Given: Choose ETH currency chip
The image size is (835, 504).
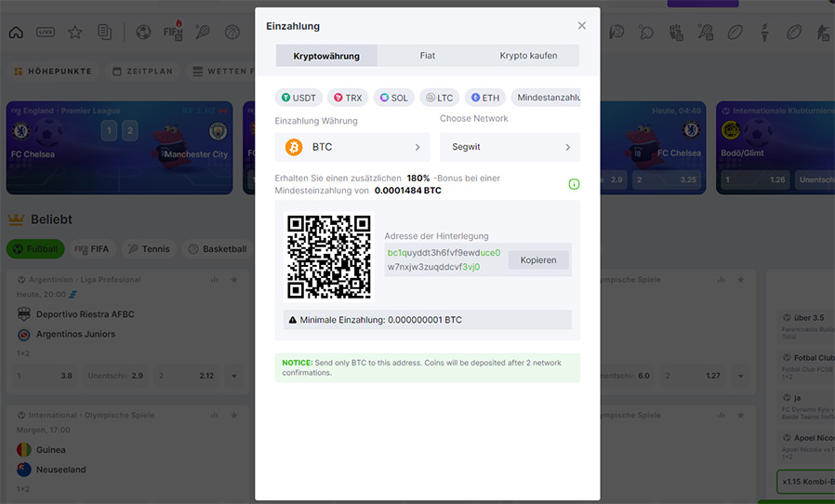Looking at the screenshot, I should coord(485,98).
